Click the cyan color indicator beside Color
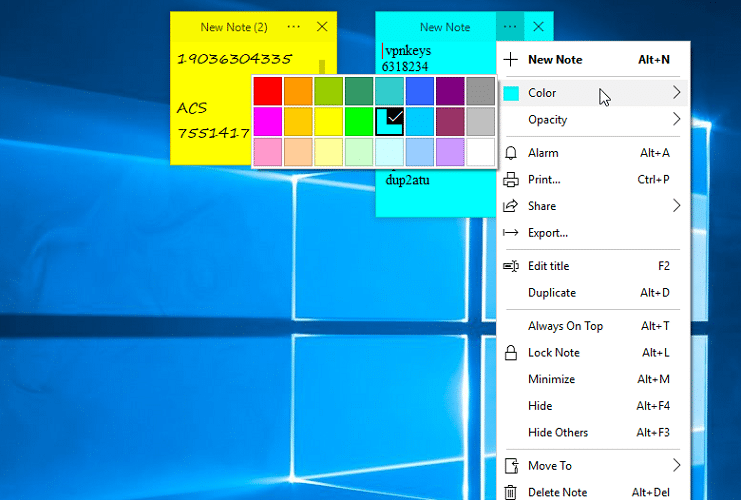Viewport: 741px width, 500px height. 511,93
